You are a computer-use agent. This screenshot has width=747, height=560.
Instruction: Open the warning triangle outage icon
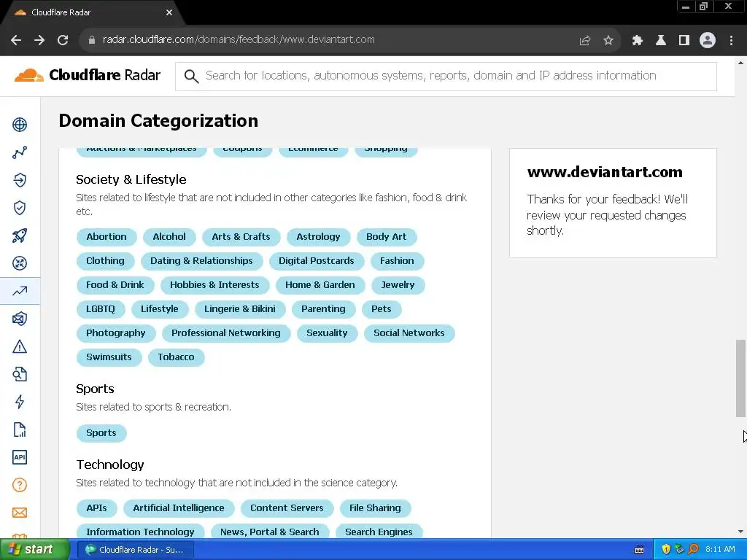[20, 346]
